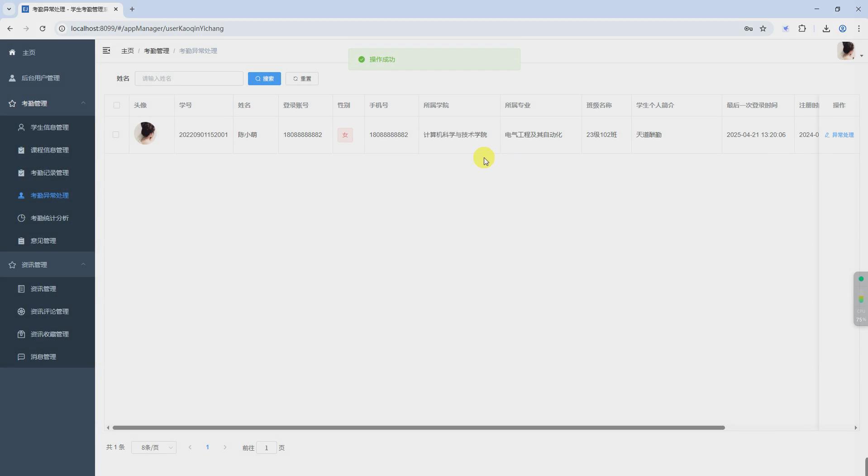Check the row checkbox for 陈小萌

click(x=116, y=134)
